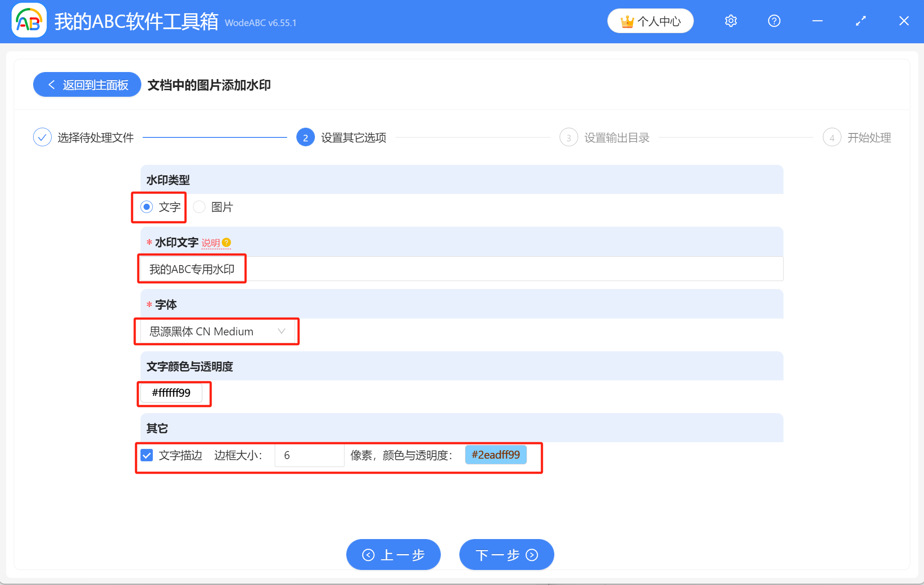This screenshot has height=585, width=924.
Task: Click the crown icon inside 个人中心
Action: click(x=627, y=20)
